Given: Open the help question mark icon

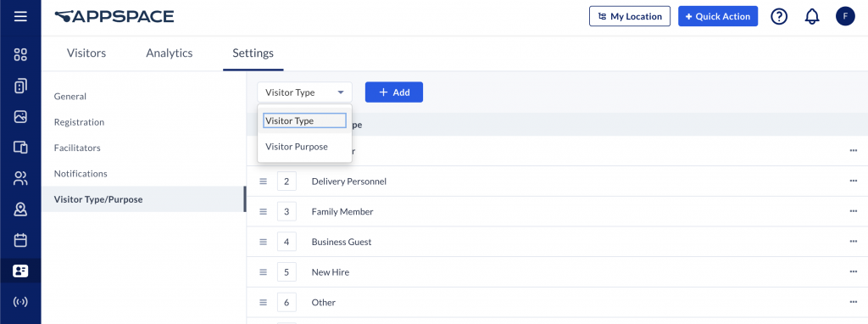Looking at the screenshot, I should (x=779, y=17).
